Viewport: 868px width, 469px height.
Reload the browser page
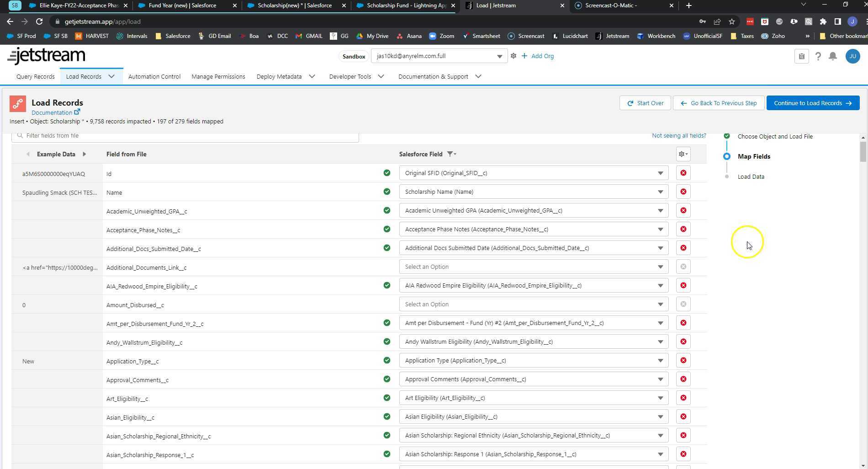tap(39, 21)
